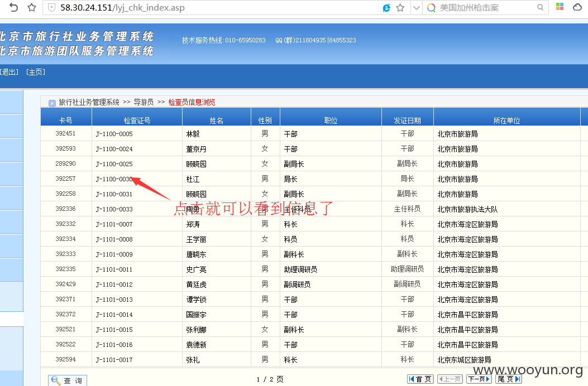Image resolution: width=588 pixels, height=386 pixels.
Task: Focus the search box with 美国加州枪击案
Action: coord(486,7)
